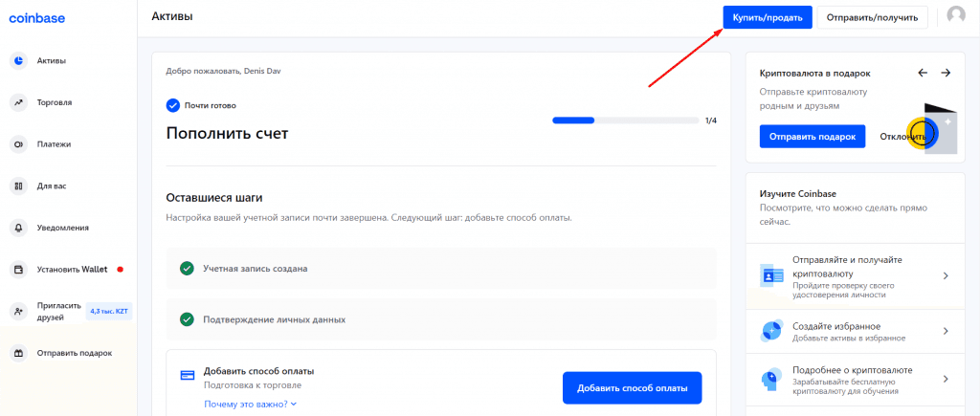Click the Пополнить счет heading
Screen dimensions: 980x416
228,133
